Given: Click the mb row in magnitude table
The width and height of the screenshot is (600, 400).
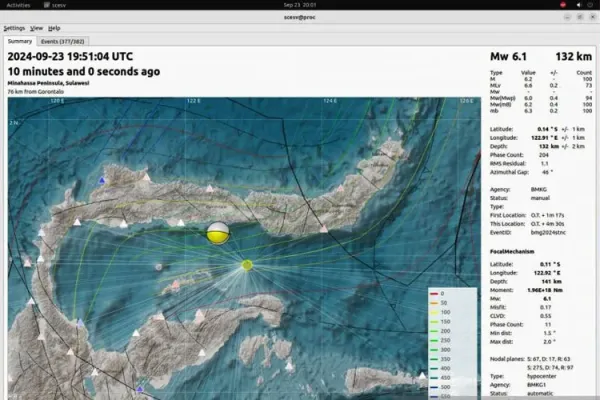Looking at the screenshot, I should click(x=541, y=111).
